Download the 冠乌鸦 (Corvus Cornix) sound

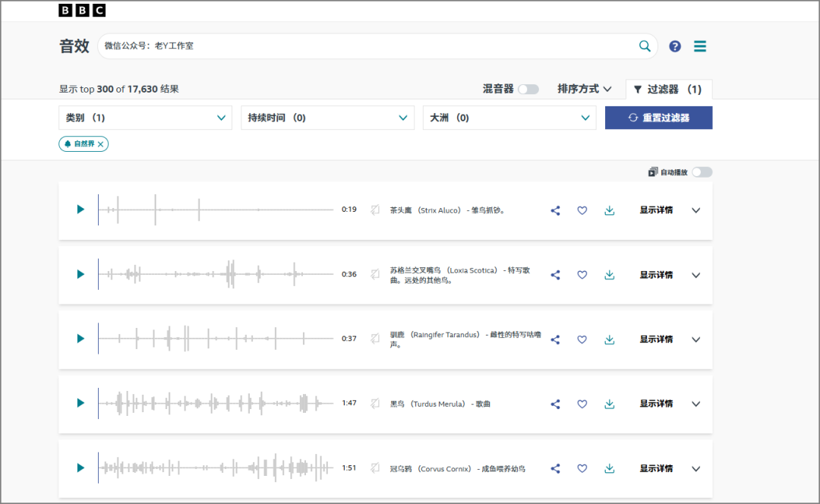pos(609,468)
